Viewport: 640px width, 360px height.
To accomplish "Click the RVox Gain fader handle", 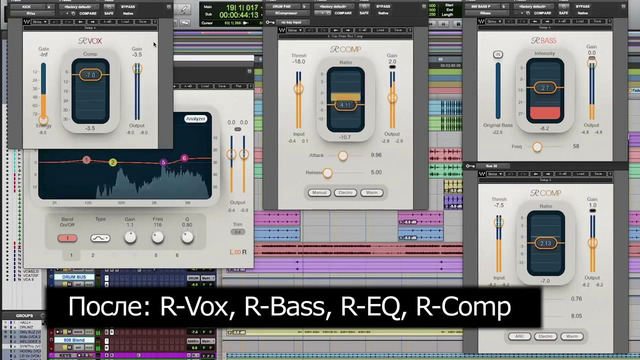I will (x=137, y=68).
